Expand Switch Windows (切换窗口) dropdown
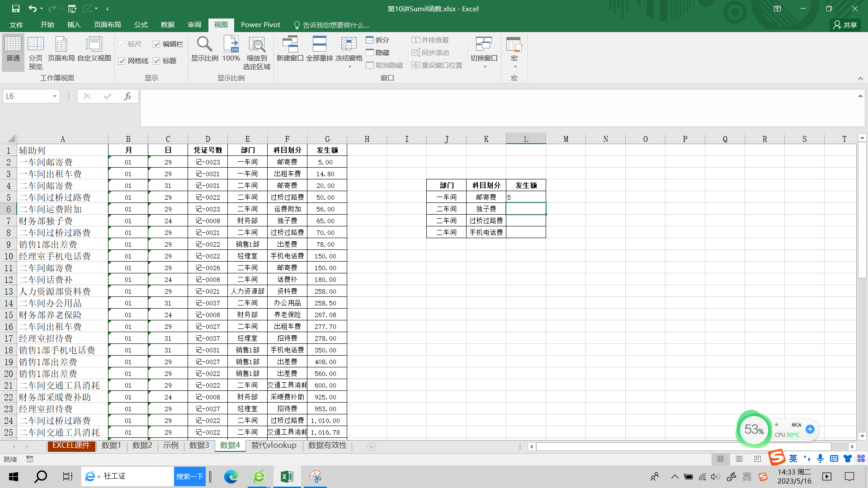 pyautogui.click(x=485, y=67)
